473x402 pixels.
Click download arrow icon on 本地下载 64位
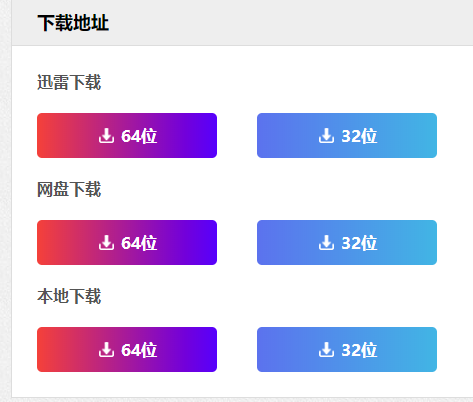[x=106, y=350]
